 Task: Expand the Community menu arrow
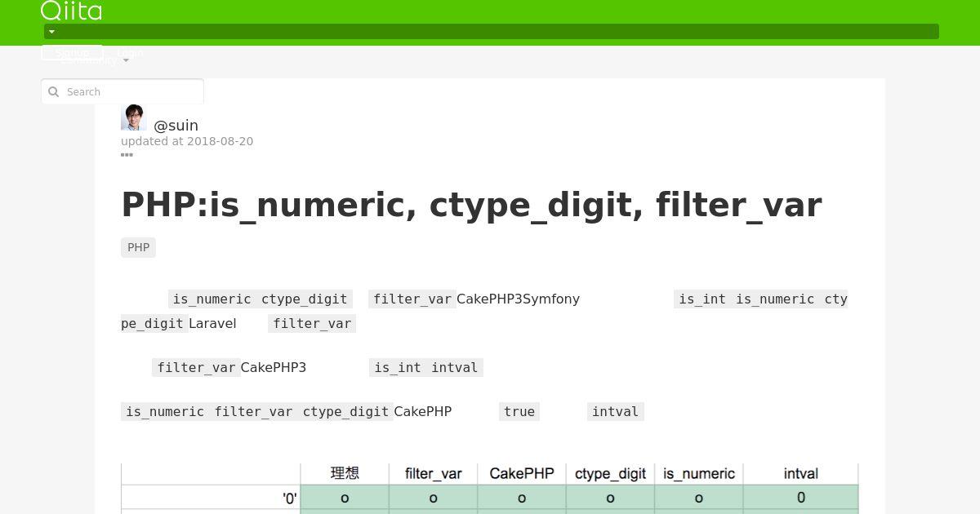click(x=126, y=60)
